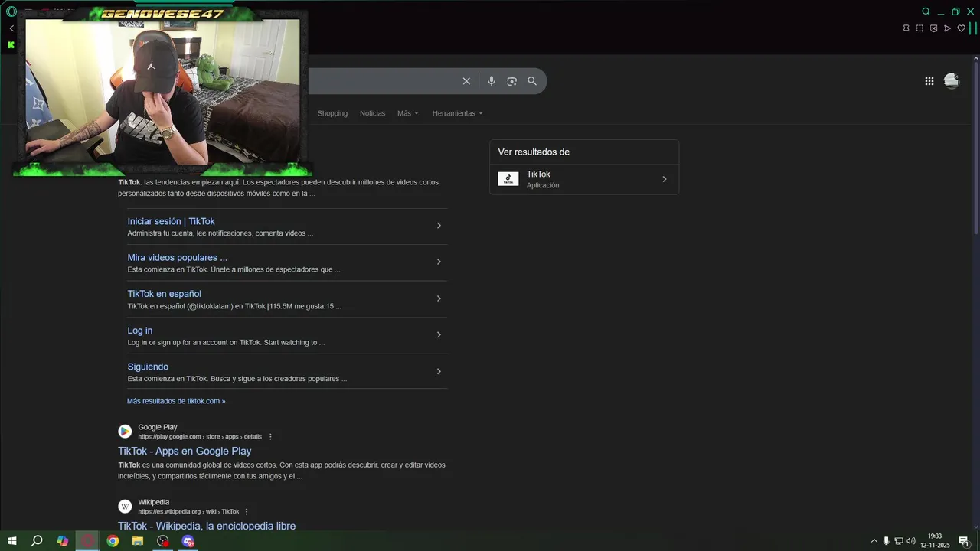This screenshot has width=980, height=551.
Task: Open File Explorer from the taskbar
Action: (138, 541)
